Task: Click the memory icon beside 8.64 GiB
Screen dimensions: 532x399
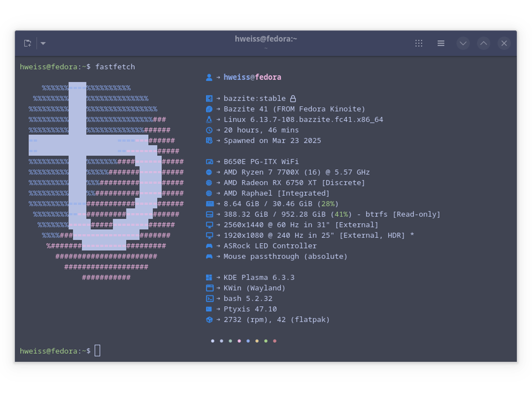Action: (209, 204)
